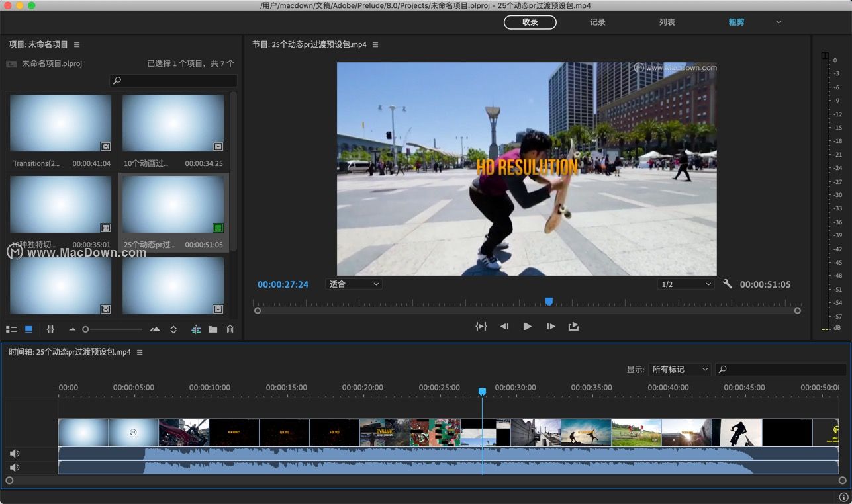The height and width of the screenshot is (504, 852).
Task: Click timeline ruler at 00:00:15:00
Action: [287, 388]
